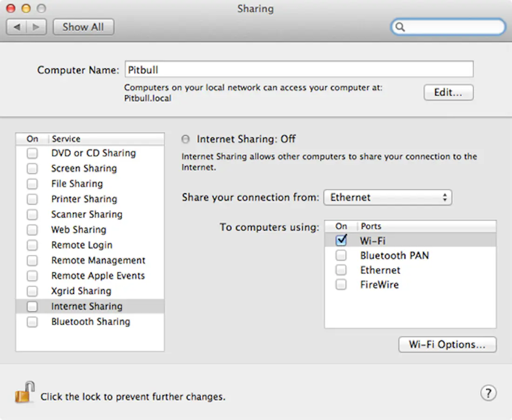This screenshot has width=512, height=420.
Task: Unlock settings using the padlock icon
Action: point(26,393)
